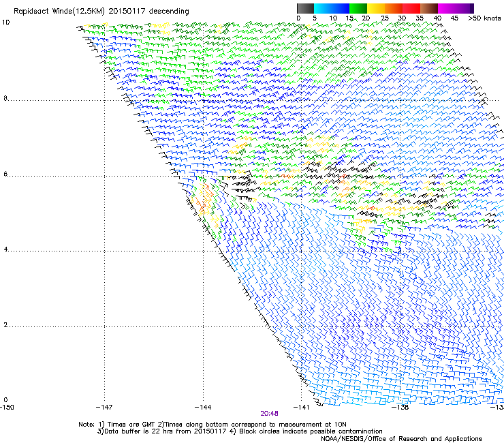Click the longitude axis label '-138'

[x=400, y=408]
